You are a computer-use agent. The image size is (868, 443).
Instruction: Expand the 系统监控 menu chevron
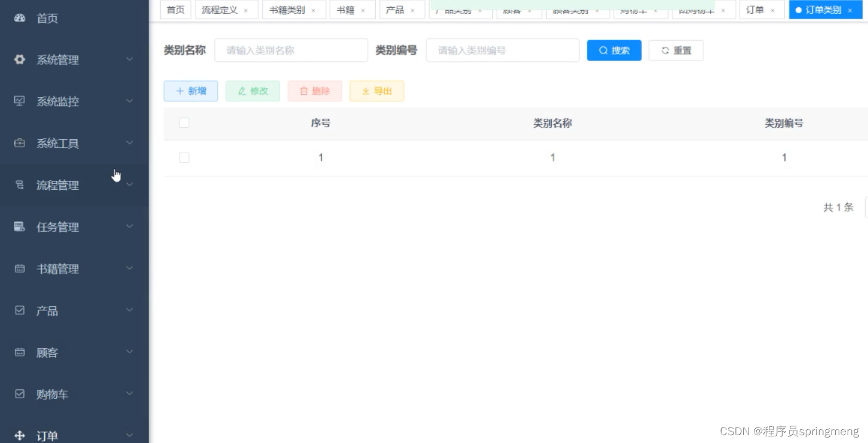pos(130,101)
